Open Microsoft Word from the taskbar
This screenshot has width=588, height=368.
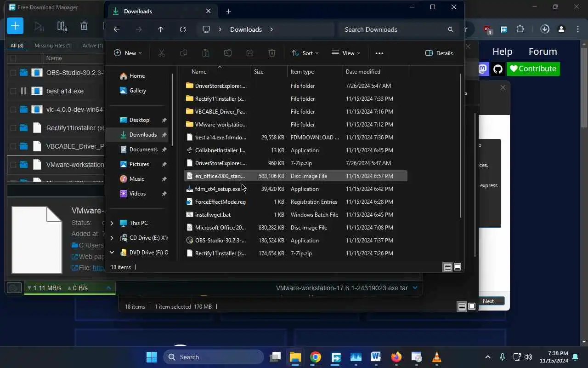pos(376,357)
